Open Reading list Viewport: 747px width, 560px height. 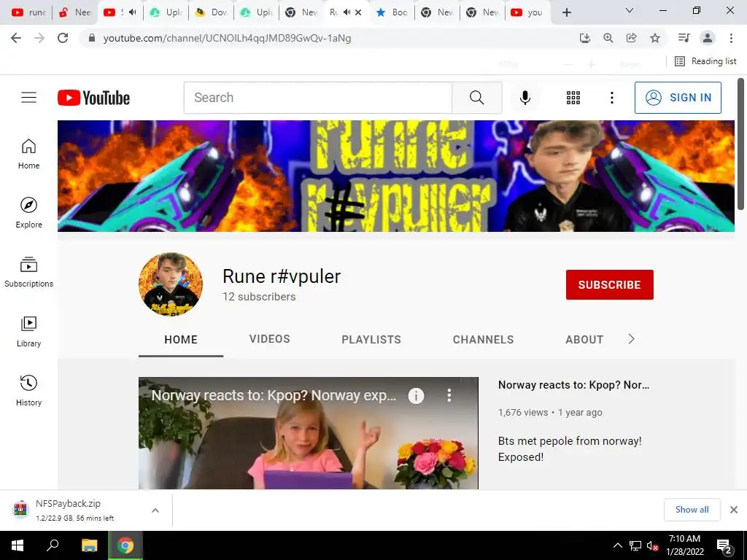click(705, 61)
